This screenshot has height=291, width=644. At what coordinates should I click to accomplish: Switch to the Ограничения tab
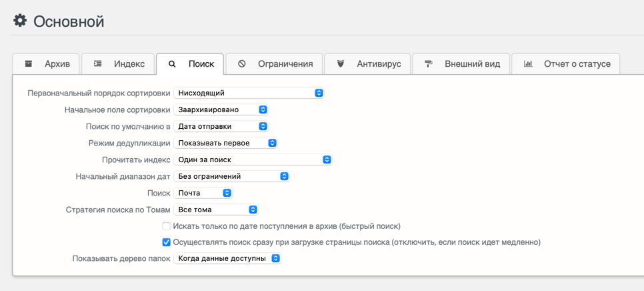pyautogui.click(x=275, y=64)
